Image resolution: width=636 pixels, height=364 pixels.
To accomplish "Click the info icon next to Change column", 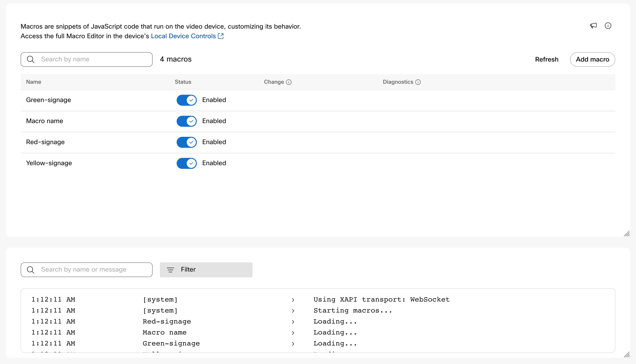I will [x=288, y=82].
